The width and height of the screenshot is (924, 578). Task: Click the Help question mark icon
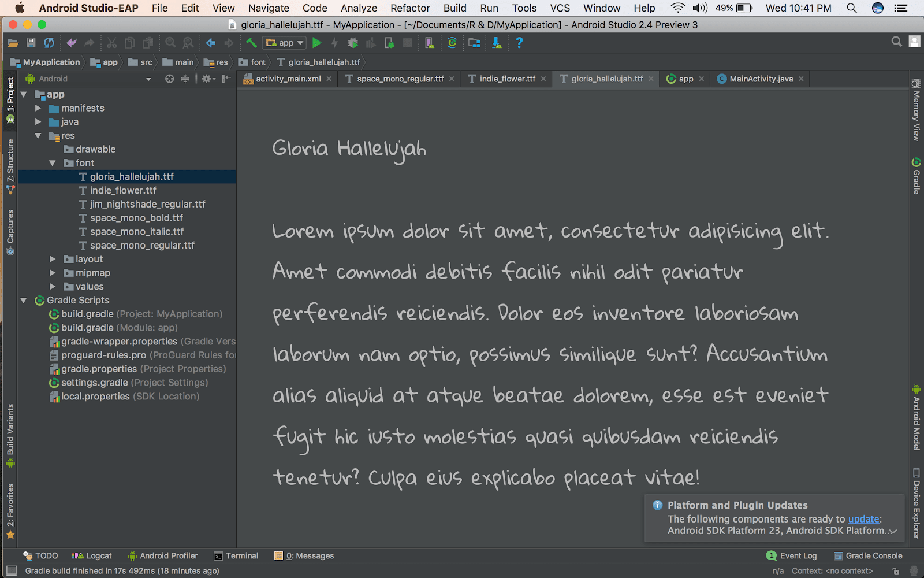(519, 43)
